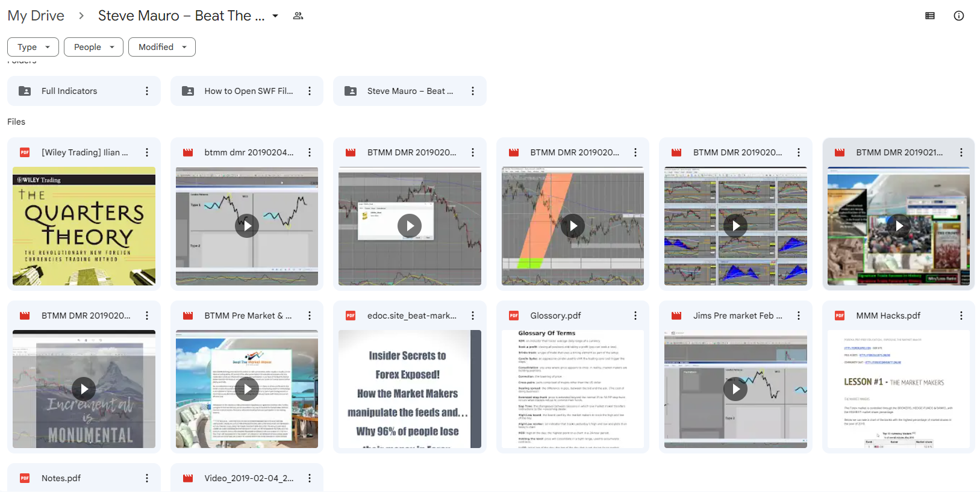The image size is (980, 492).
Task: Open the Glossary Of Terms PDF preview
Action: click(x=573, y=389)
